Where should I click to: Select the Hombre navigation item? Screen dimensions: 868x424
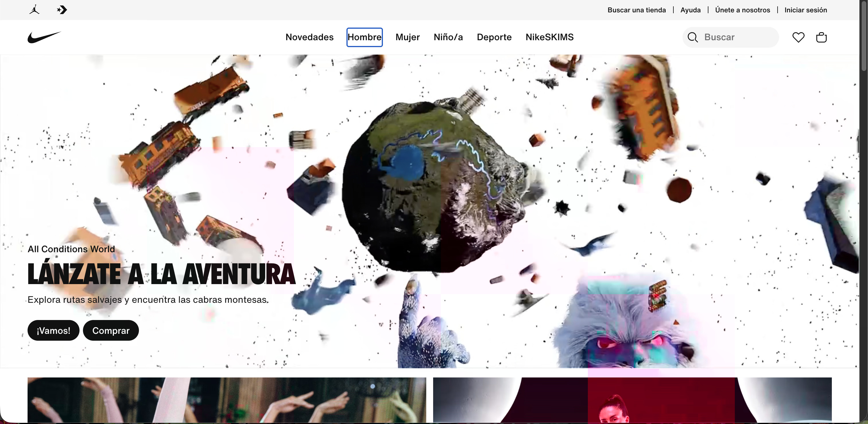point(364,37)
